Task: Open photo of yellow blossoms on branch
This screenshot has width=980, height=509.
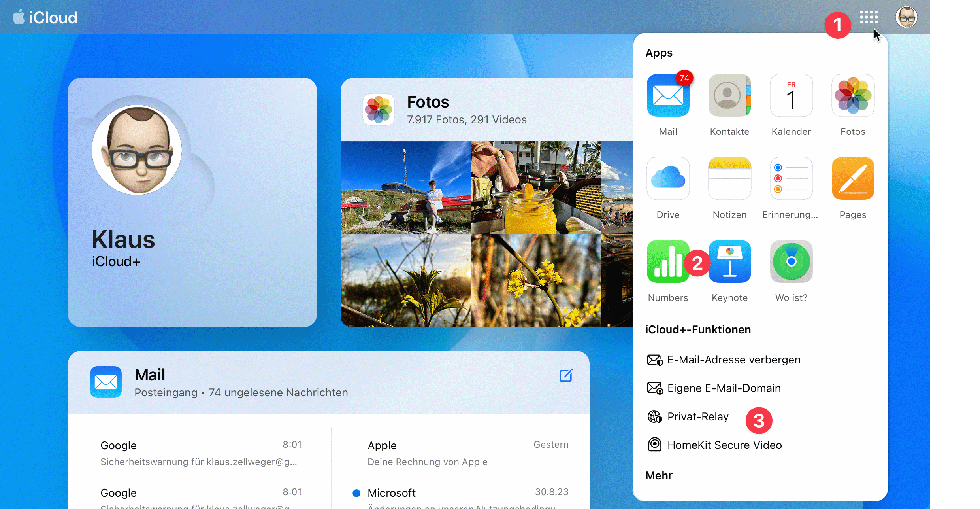Action: [x=536, y=281]
